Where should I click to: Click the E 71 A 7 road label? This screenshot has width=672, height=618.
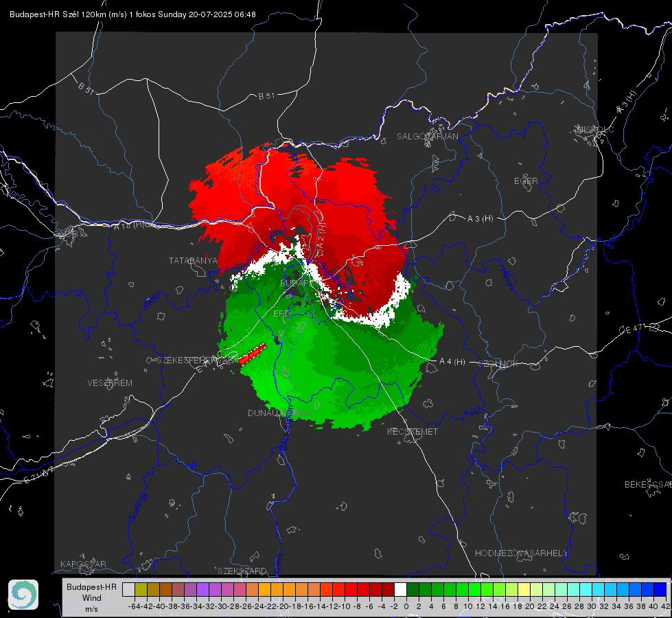click(39, 475)
